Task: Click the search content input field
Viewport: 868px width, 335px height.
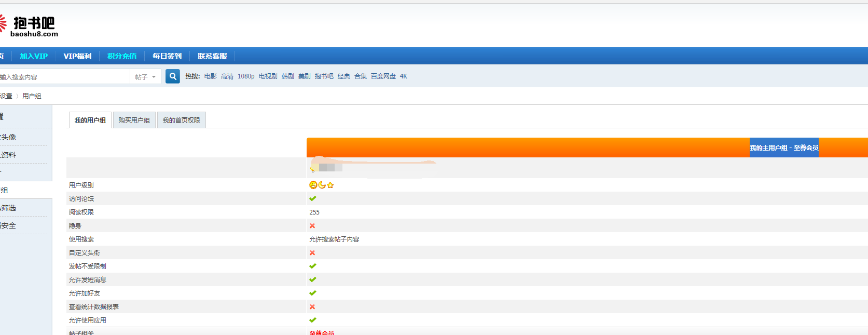Action: click(x=64, y=77)
